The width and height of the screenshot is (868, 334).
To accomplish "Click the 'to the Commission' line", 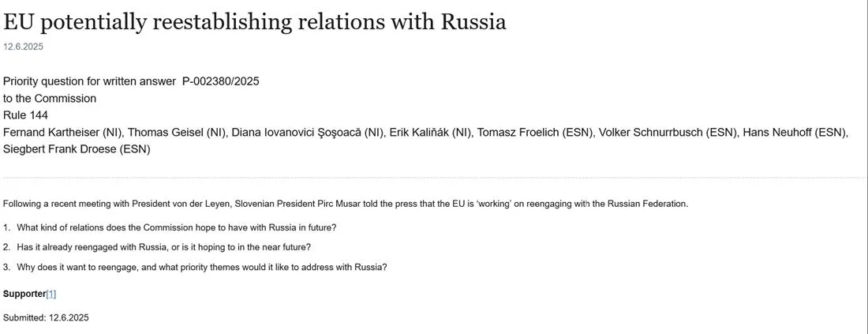I will click(50, 99).
